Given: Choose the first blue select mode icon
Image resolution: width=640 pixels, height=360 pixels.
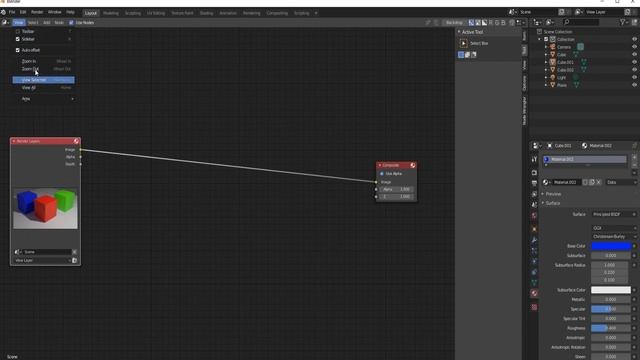Looking at the screenshot, I should point(461,55).
